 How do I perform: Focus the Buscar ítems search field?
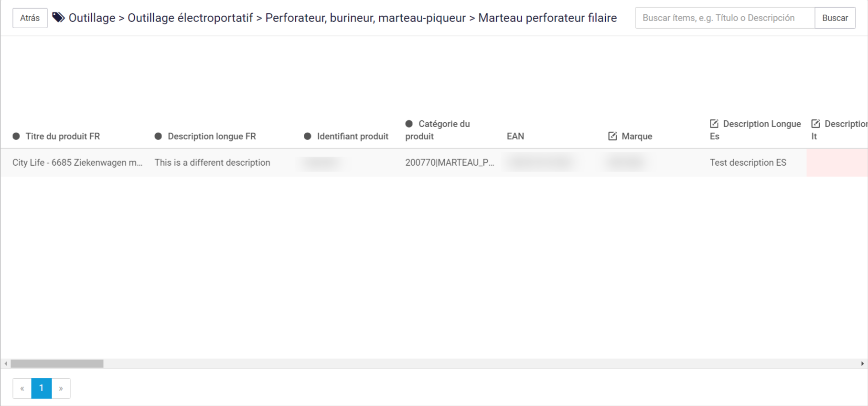(725, 18)
